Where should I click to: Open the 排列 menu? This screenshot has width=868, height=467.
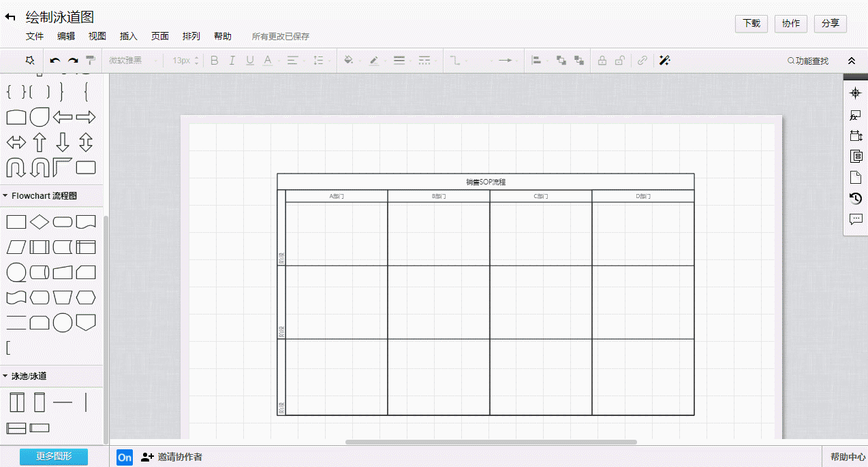pyautogui.click(x=191, y=36)
